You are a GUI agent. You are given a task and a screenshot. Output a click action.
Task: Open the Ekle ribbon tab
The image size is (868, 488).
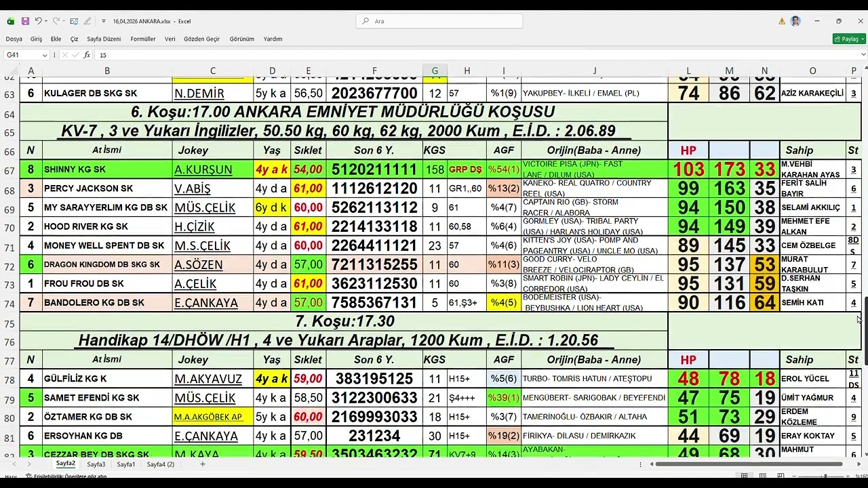(x=56, y=39)
